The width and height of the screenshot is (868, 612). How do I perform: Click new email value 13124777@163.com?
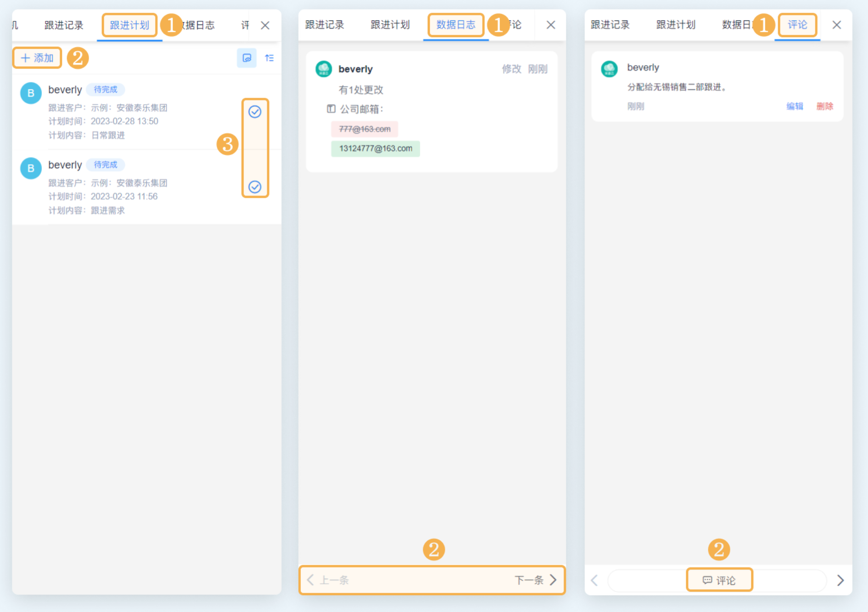375,149
